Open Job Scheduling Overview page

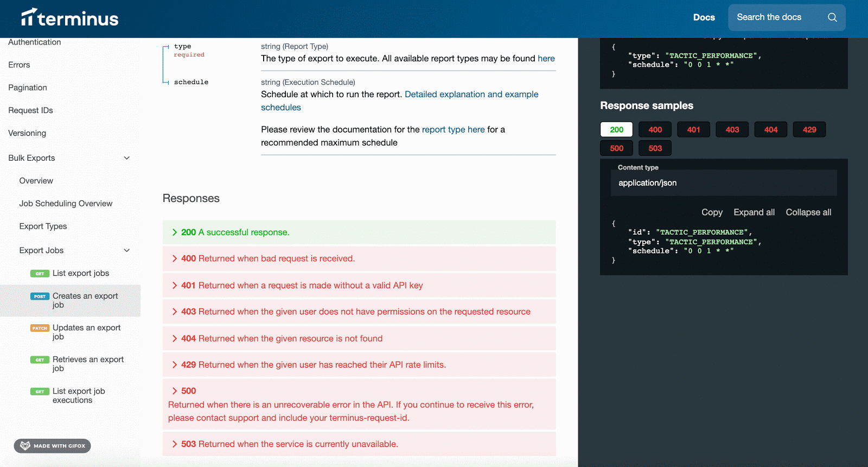[x=66, y=204]
